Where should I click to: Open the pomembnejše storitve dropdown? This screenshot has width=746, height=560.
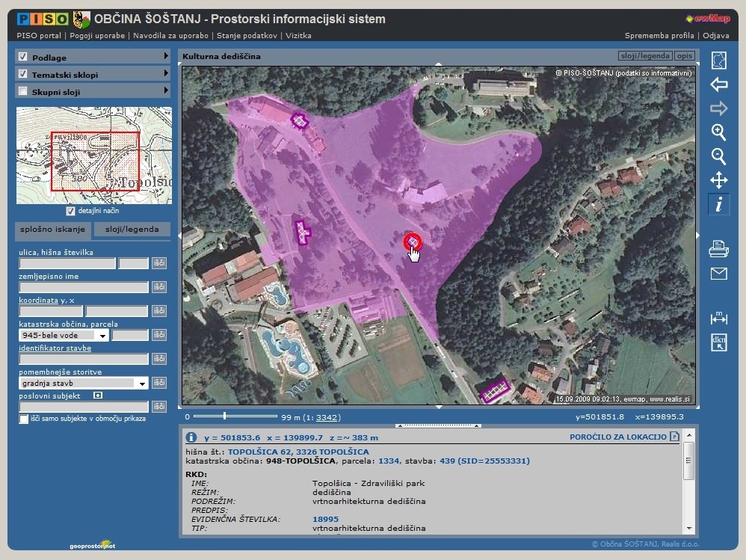141,384
